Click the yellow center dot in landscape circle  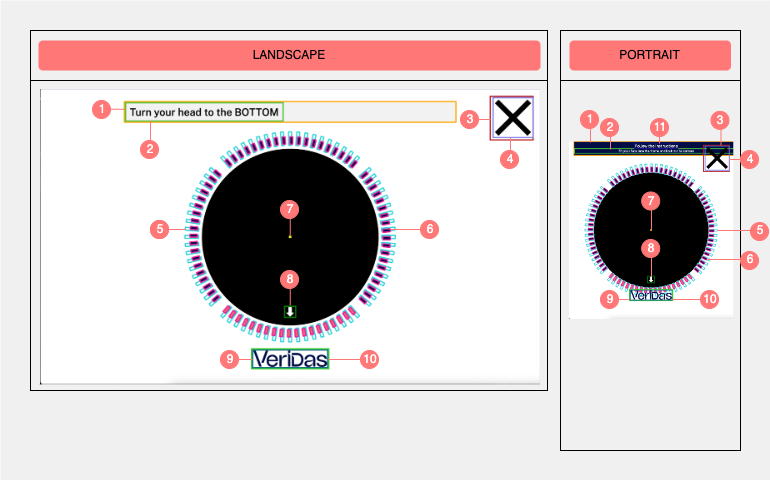(x=290, y=237)
